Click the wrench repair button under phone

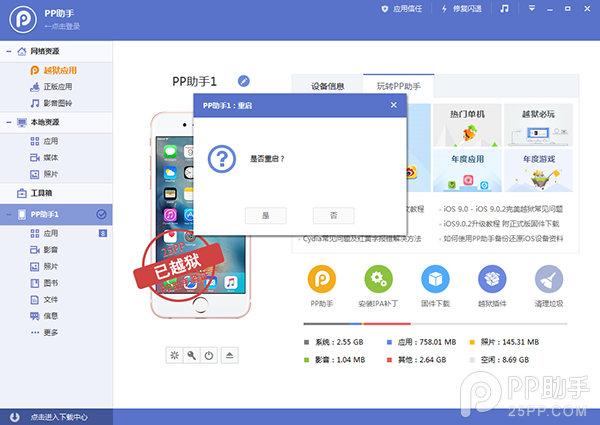(x=192, y=355)
